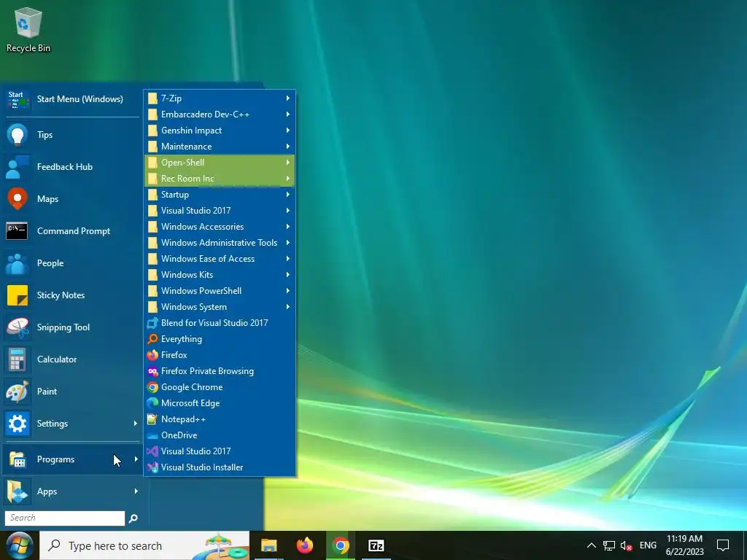
Task: Open Blend for Visual Studio 2017
Action: (x=220, y=323)
